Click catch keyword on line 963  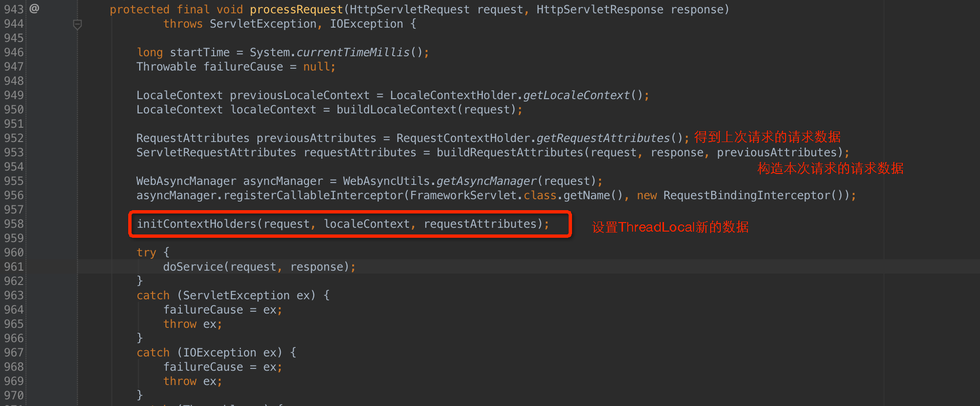tap(153, 295)
